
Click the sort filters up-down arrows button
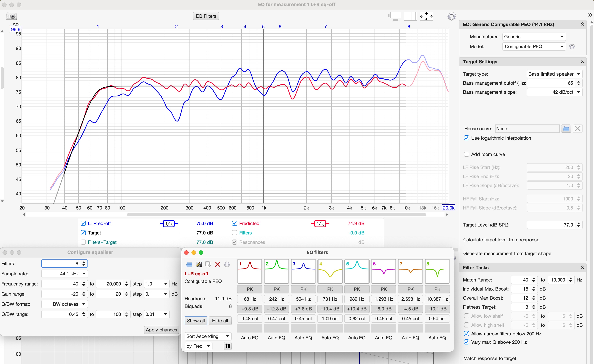click(x=228, y=346)
